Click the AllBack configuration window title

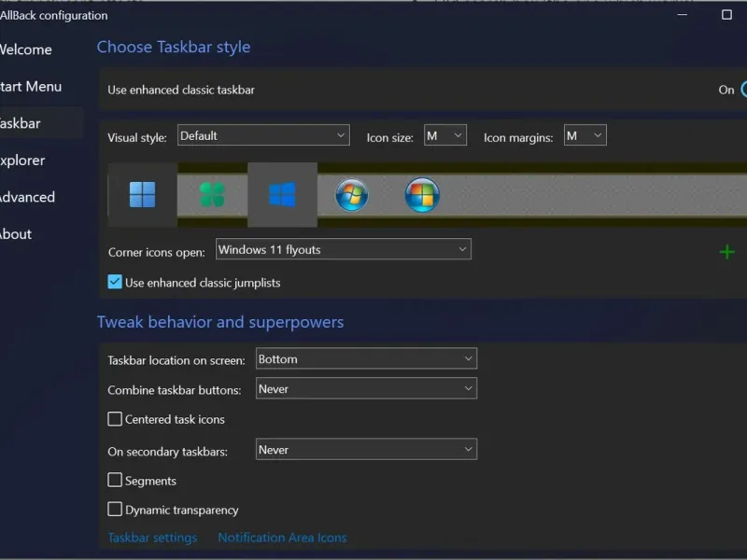[54, 15]
